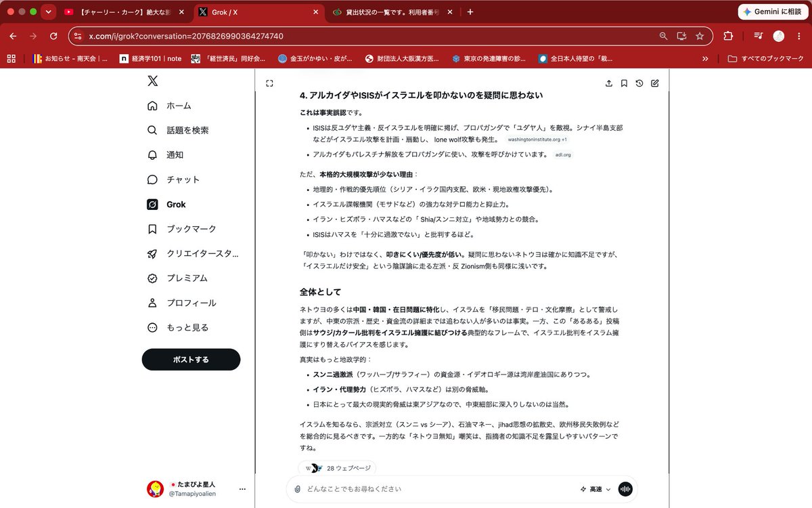Open 通知 notifications
The image size is (812, 508).
[x=165, y=155]
